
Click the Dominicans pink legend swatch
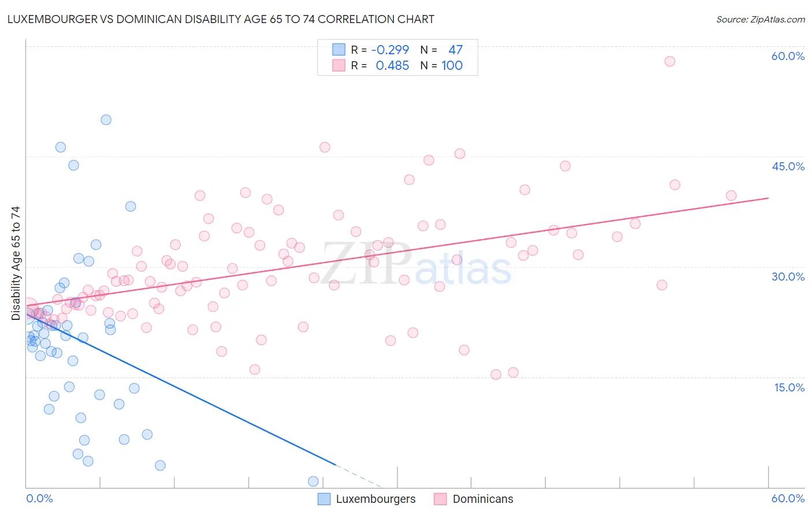(x=441, y=499)
